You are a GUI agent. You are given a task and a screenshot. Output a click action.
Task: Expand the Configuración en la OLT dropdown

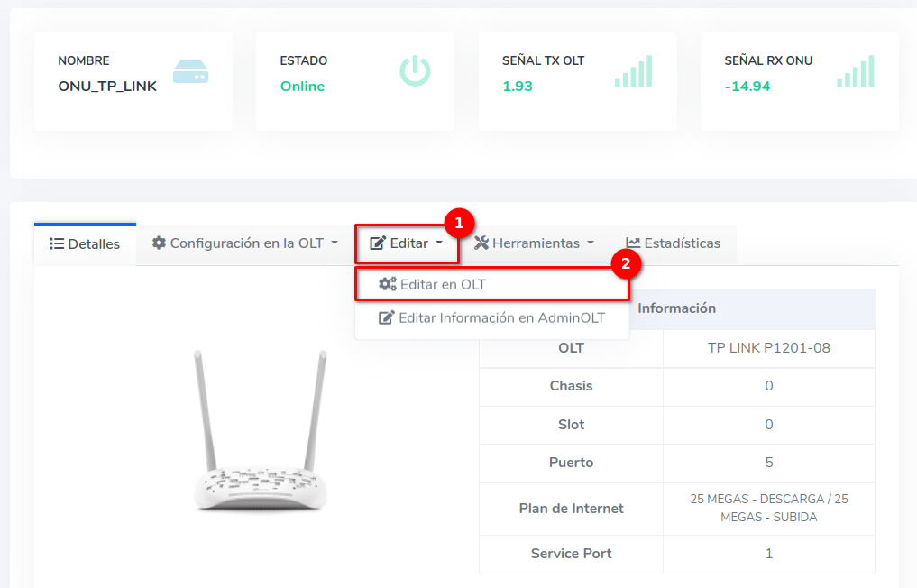(244, 243)
